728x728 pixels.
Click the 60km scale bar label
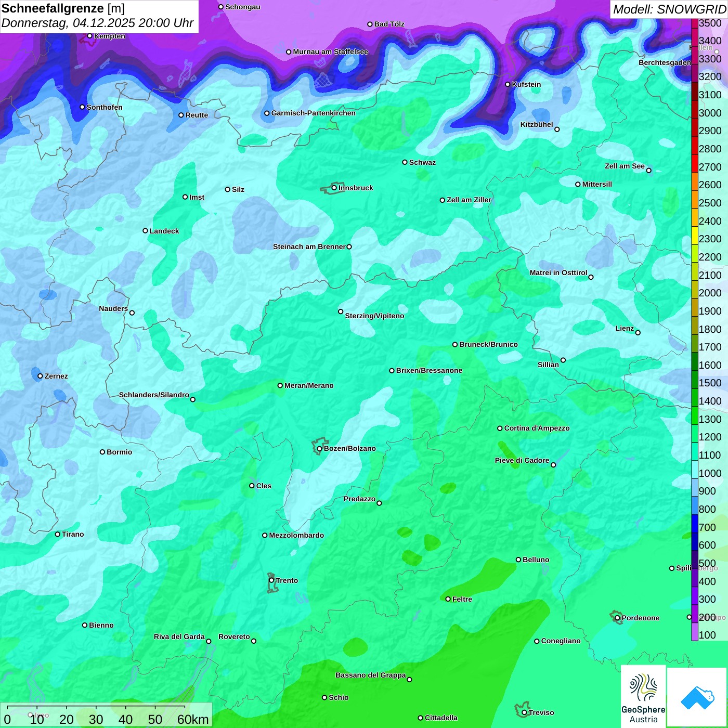click(x=193, y=720)
